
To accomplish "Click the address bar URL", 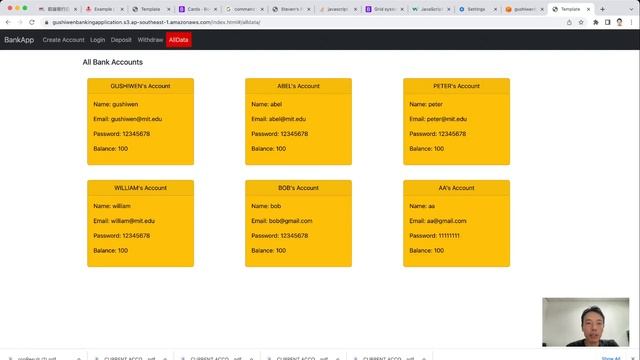I will pyautogui.click(x=156, y=22).
